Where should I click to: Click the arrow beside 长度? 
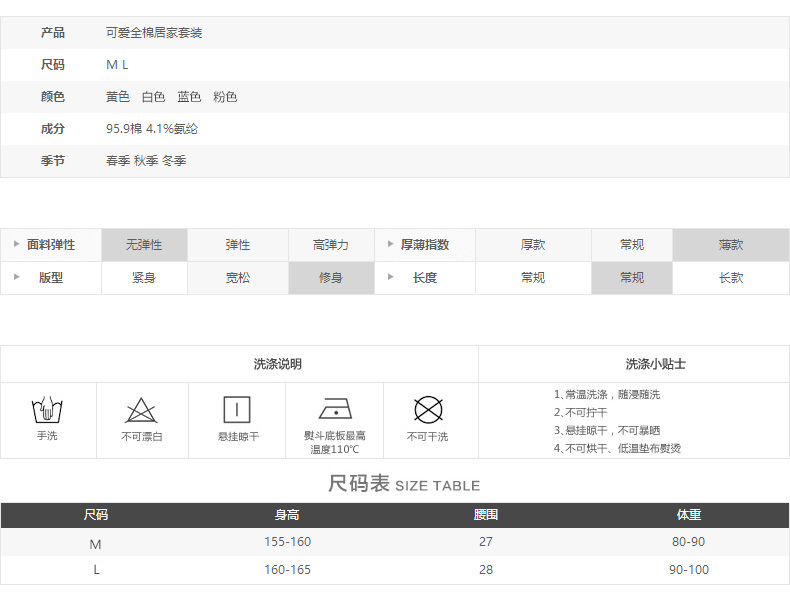[390, 277]
